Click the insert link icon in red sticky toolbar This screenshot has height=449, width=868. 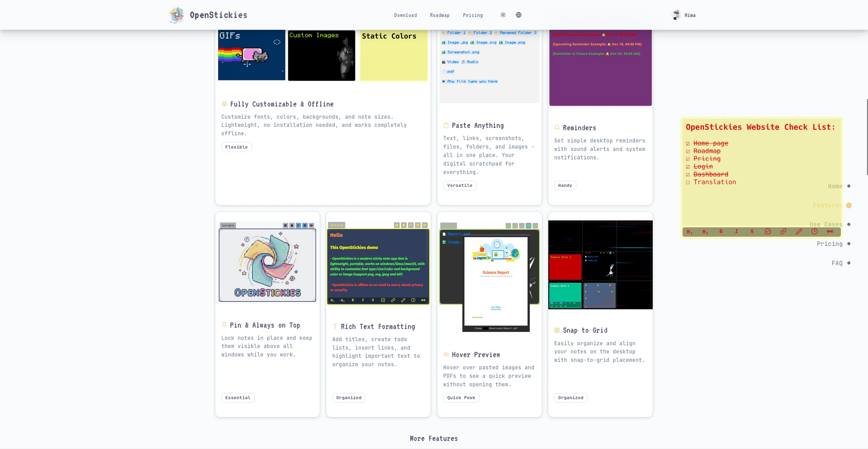coord(783,231)
